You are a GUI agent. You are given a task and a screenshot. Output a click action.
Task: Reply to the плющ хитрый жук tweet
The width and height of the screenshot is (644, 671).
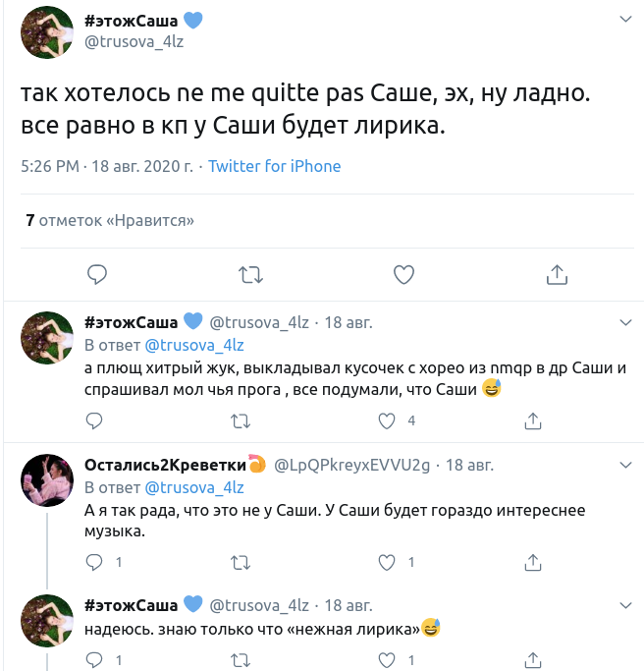tap(94, 420)
